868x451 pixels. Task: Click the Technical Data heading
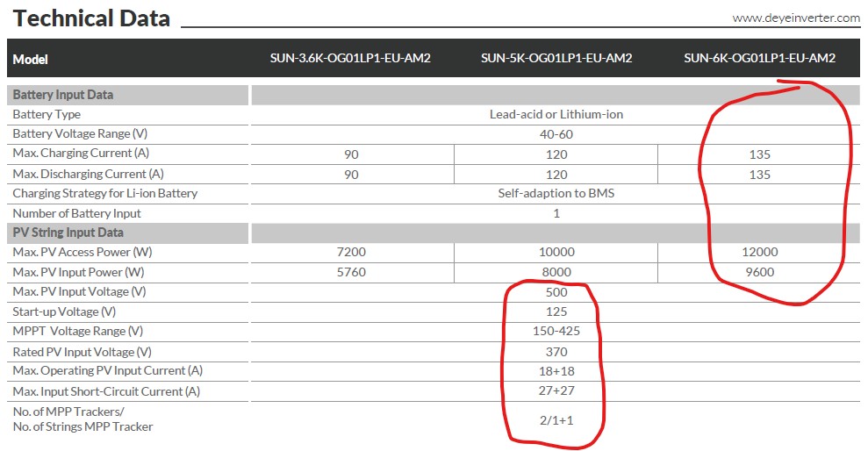click(92, 18)
